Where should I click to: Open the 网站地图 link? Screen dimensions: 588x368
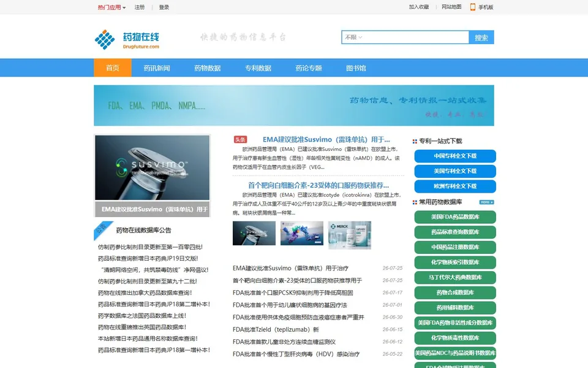coord(451,7)
